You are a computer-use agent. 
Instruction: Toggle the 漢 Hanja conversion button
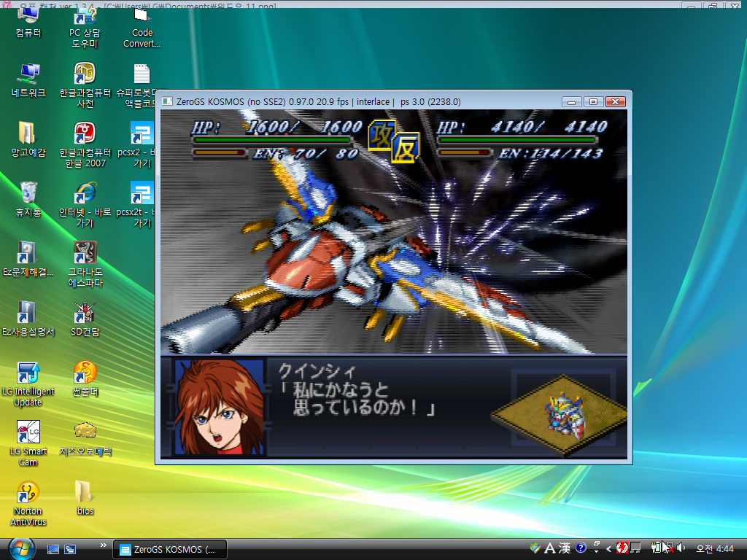point(565,548)
